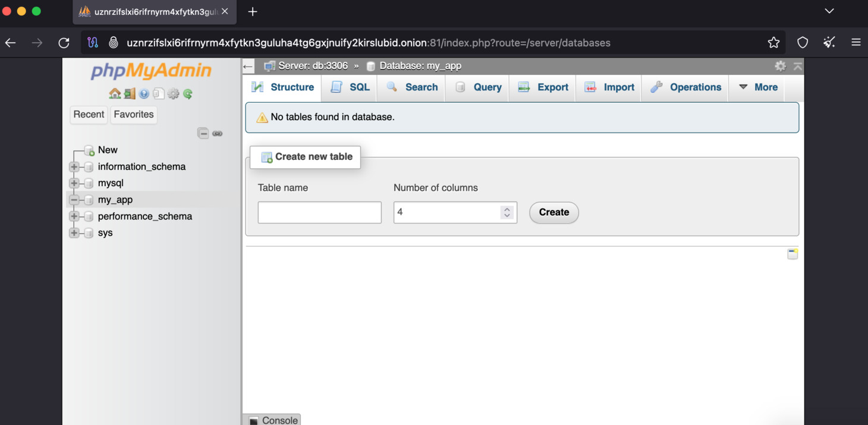Hide the navigation panel arrow button
Viewport: 868px width, 425px height.
(x=248, y=66)
